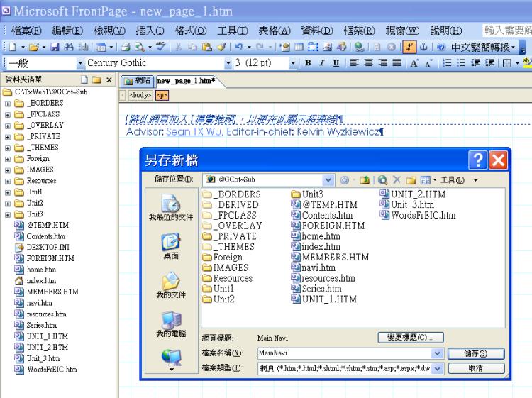Select My Recent Documents (我最近的文件) icon
Image resolution: width=532 pixels, height=398 pixels.
click(x=170, y=206)
